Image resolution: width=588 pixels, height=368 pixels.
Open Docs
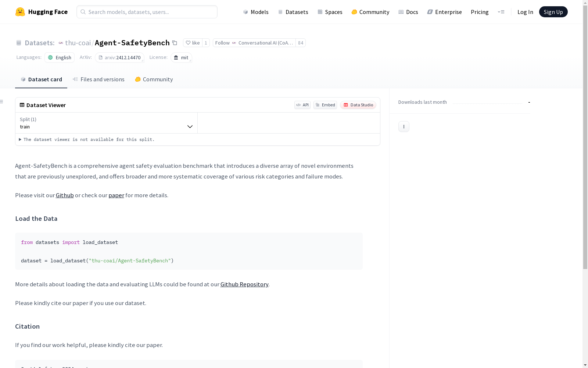point(408,12)
